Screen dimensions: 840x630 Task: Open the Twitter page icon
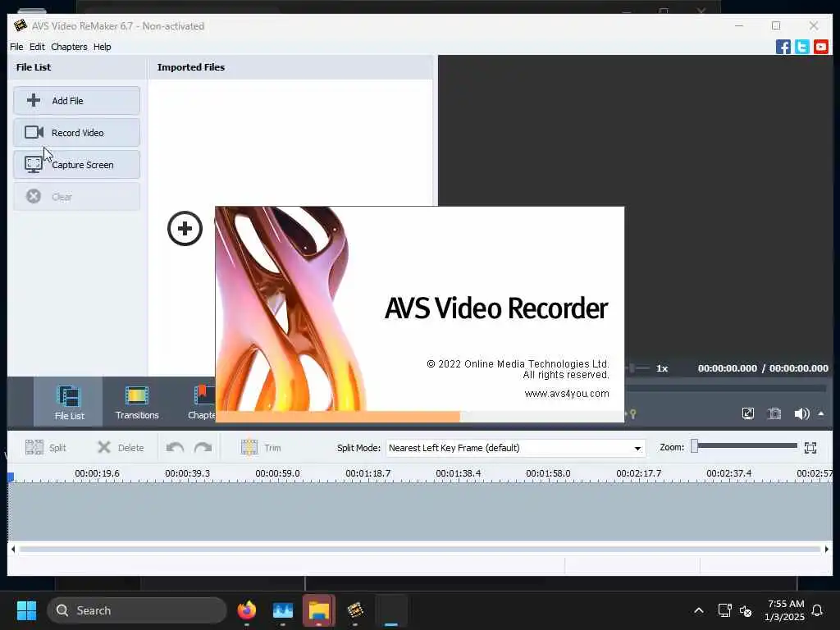pyautogui.click(x=802, y=47)
